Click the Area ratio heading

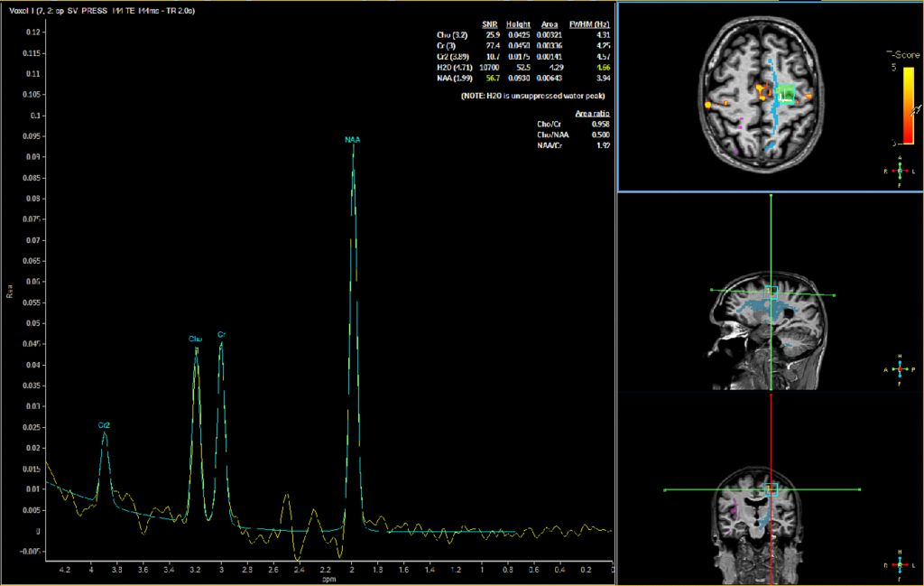coord(592,113)
